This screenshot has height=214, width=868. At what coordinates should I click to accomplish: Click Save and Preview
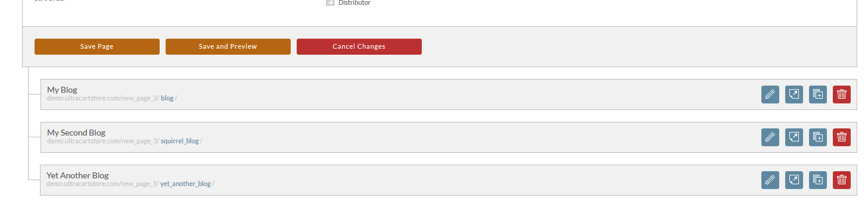click(x=228, y=46)
